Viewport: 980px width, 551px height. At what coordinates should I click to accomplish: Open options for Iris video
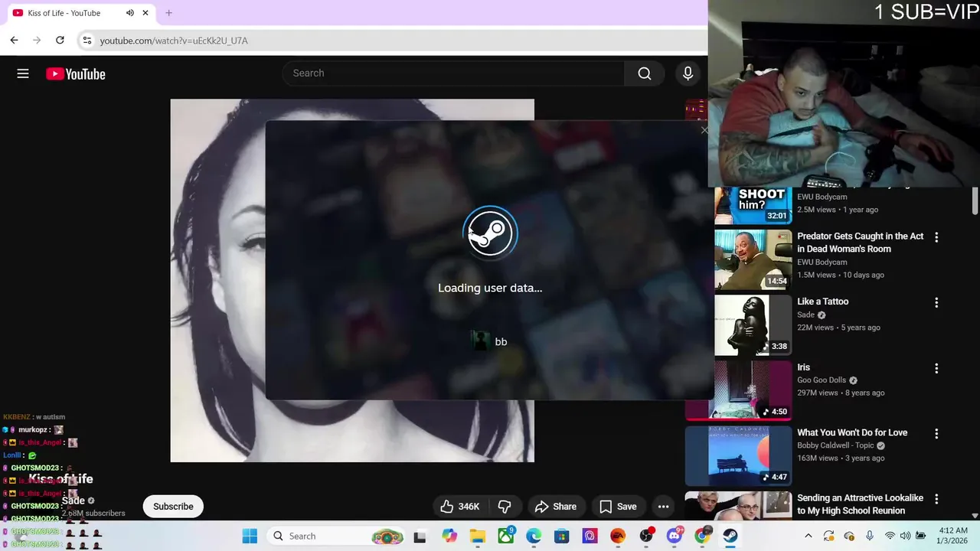(x=936, y=369)
